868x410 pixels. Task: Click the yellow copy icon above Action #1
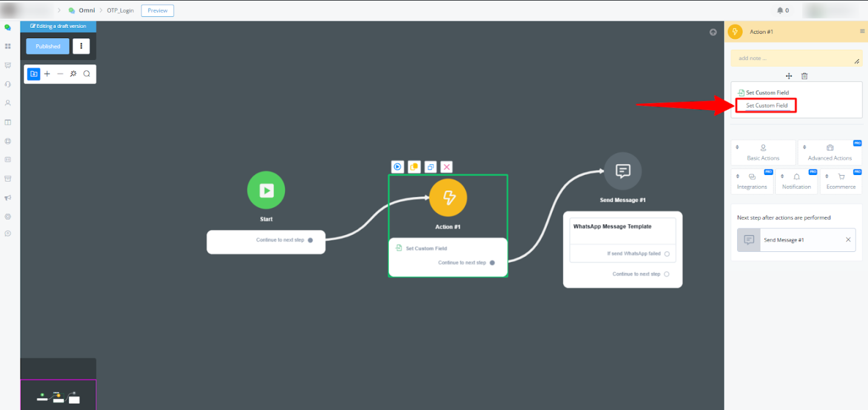414,167
